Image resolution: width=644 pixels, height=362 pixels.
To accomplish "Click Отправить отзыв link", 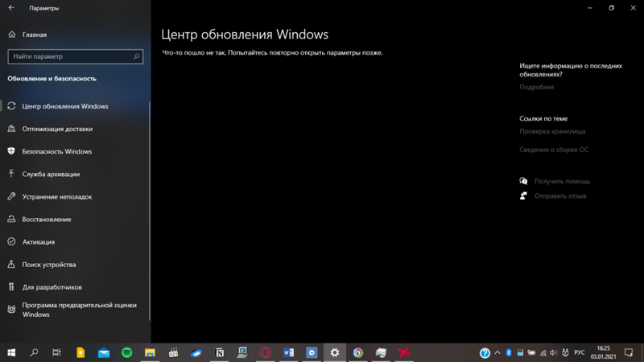I will pyautogui.click(x=559, y=195).
